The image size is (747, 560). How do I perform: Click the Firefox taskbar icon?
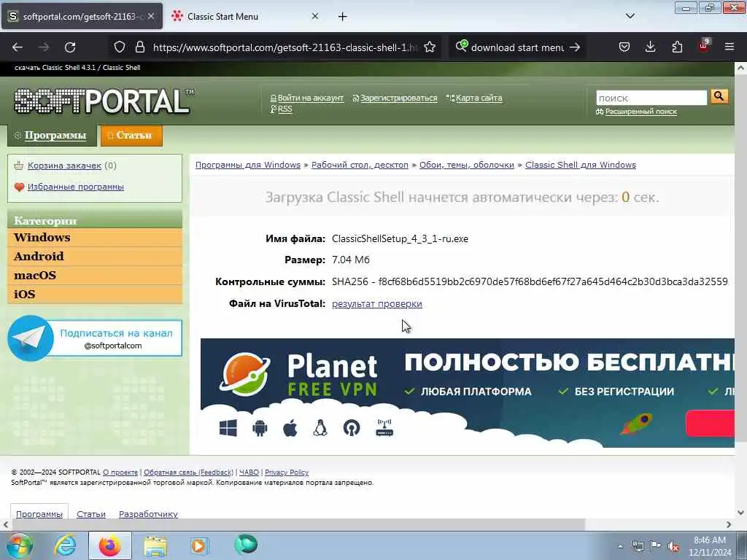(109, 545)
